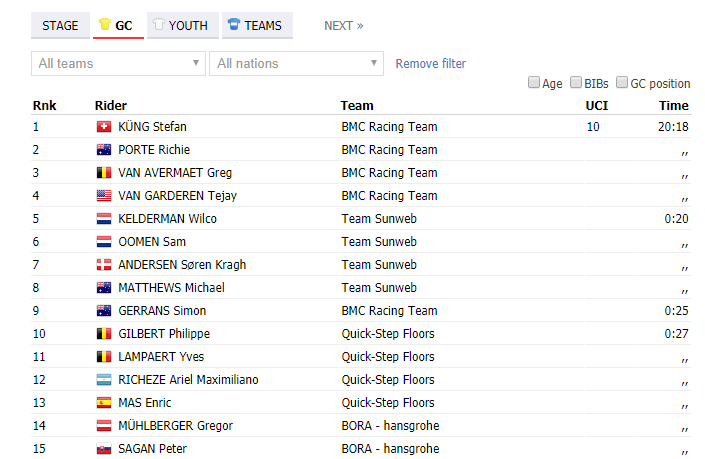Click the Rider column header
The height and width of the screenshot is (459, 705).
111,106
